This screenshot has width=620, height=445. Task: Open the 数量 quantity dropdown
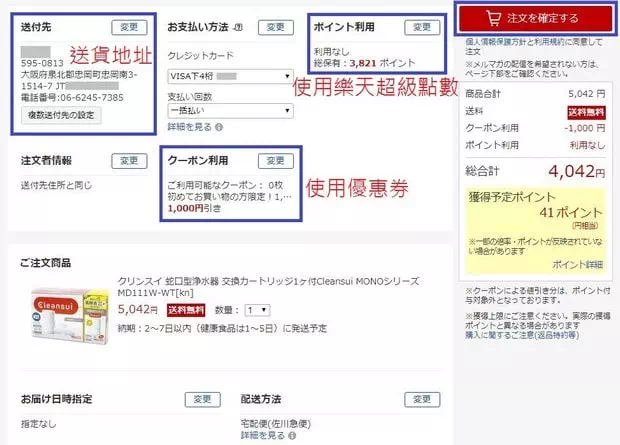[x=257, y=310]
